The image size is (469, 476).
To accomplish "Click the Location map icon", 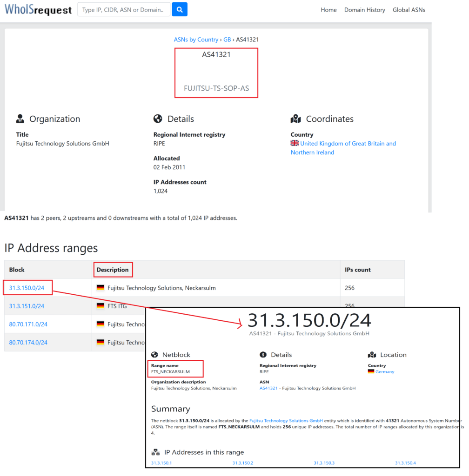I will [x=372, y=355].
